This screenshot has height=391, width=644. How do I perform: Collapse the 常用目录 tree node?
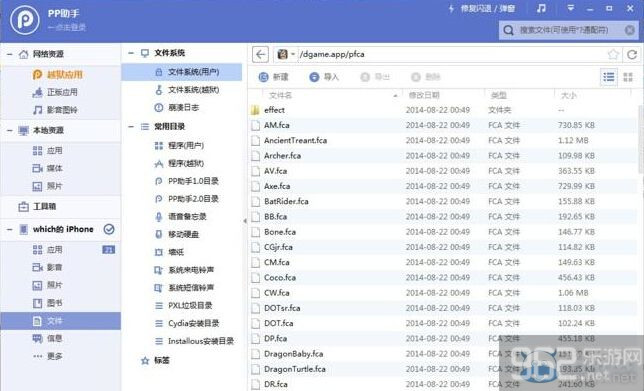[x=131, y=126]
